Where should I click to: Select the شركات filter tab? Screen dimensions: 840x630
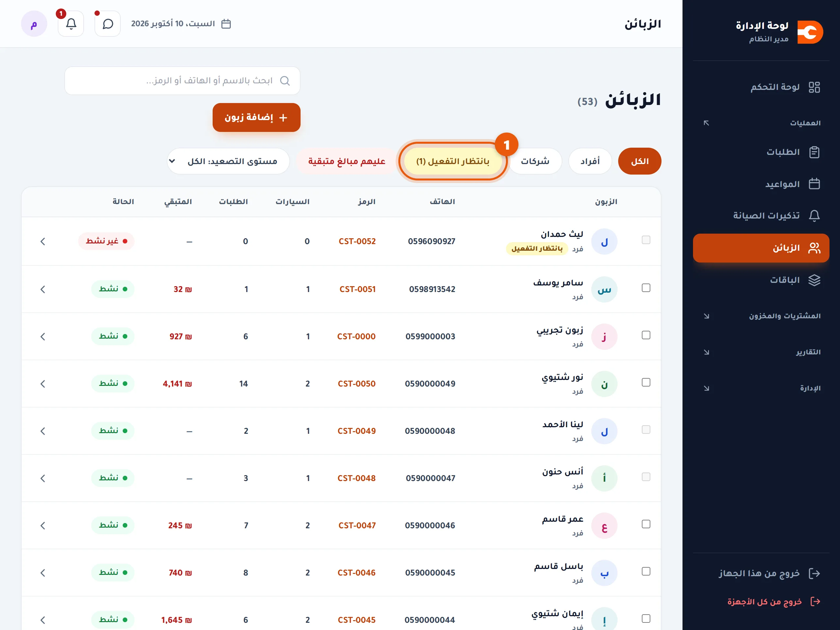[535, 161]
